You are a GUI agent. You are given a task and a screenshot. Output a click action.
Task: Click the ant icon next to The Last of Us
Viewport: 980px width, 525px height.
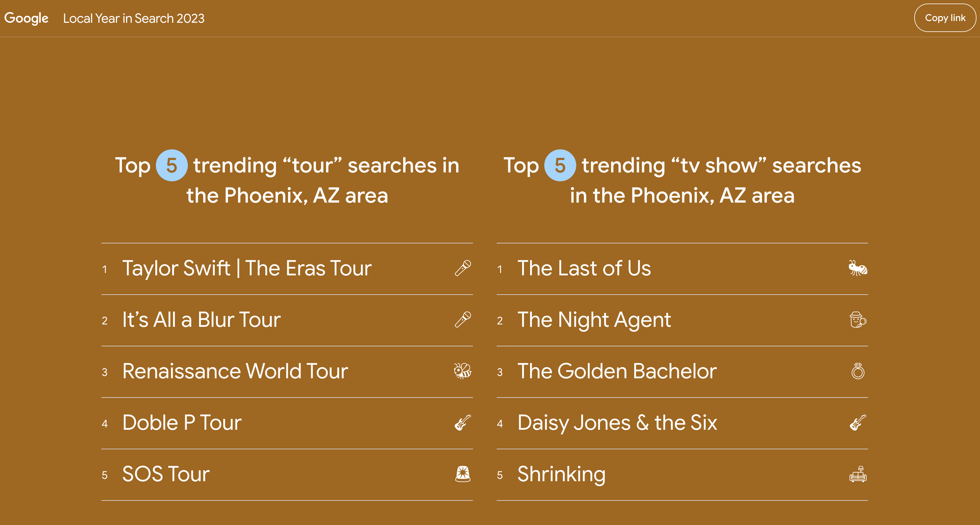pos(858,269)
